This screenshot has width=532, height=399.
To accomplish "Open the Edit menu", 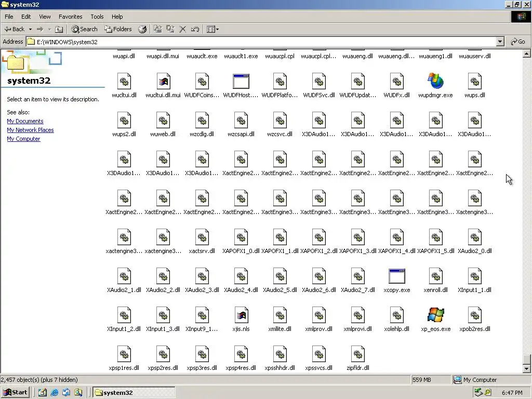I will [26, 17].
